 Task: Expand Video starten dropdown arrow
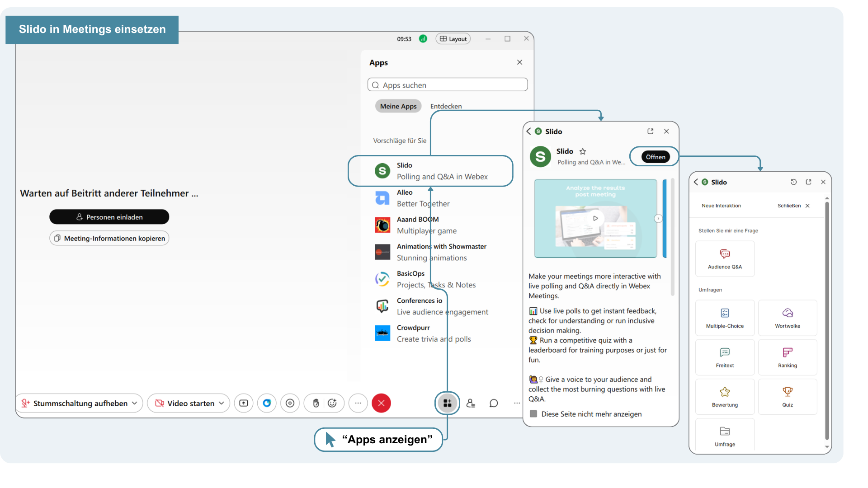pyautogui.click(x=222, y=403)
